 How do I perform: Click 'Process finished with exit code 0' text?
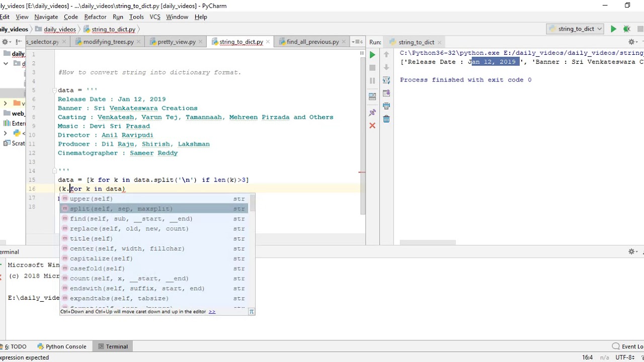pyautogui.click(x=465, y=80)
